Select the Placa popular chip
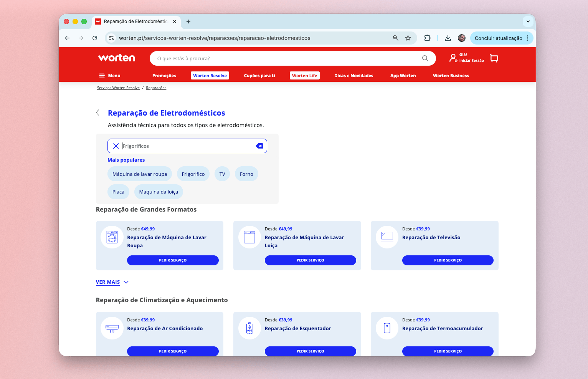The width and height of the screenshot is (588, 379). tap(118, 192)
